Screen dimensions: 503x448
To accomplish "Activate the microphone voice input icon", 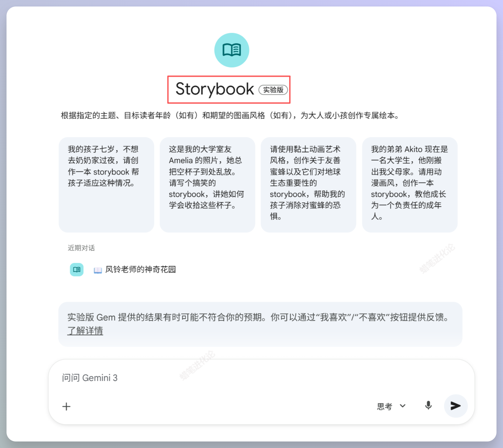I will (428, 406).
